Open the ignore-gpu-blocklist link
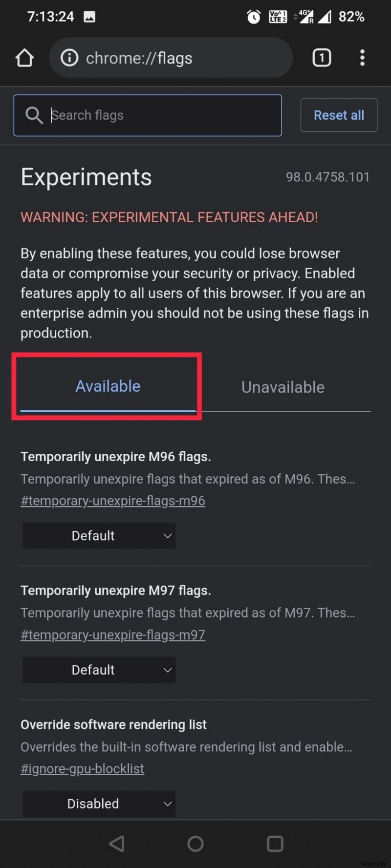The image size is (391, 868). [82, 768]
